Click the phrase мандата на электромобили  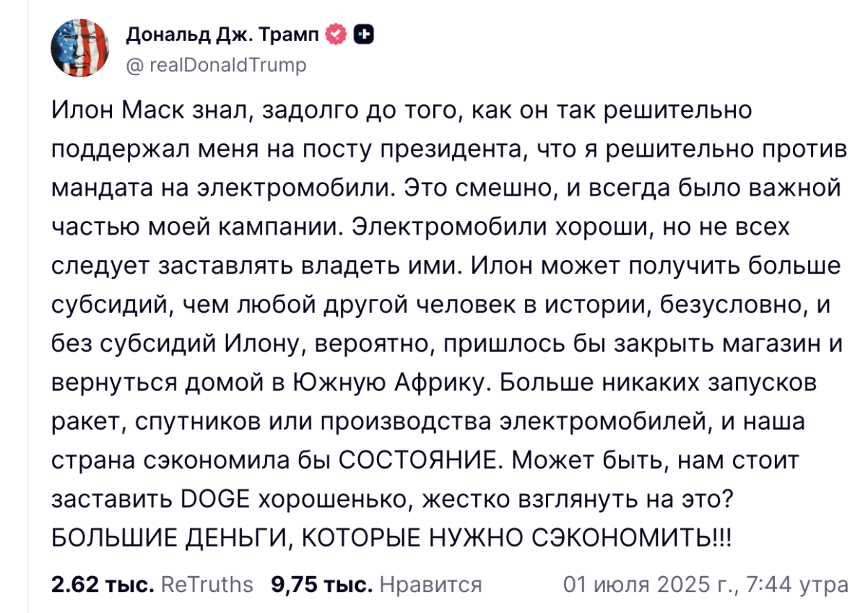[x=224, y=188]
